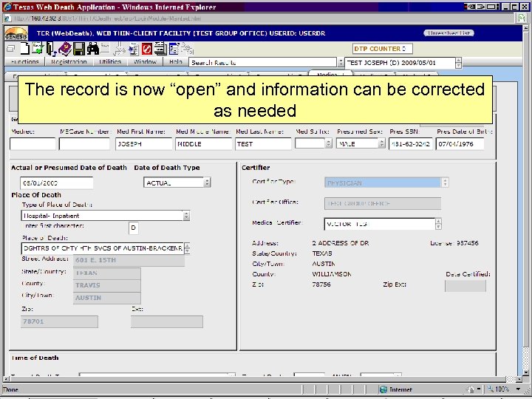532x399 pixels.
Task: Click the MECase Number input field
Action: (84, 144)
